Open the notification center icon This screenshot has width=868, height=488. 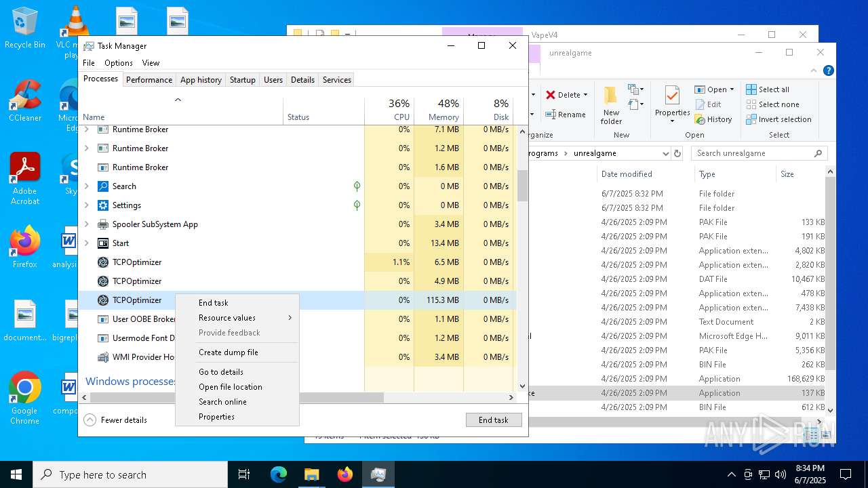tap(846, 474)
